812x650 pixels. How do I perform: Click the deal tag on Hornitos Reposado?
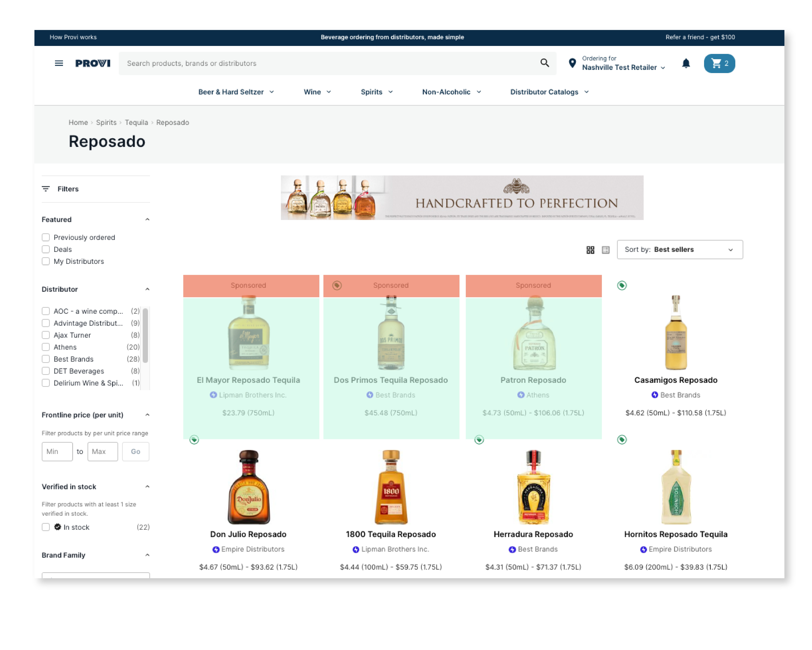coord(622,440)
